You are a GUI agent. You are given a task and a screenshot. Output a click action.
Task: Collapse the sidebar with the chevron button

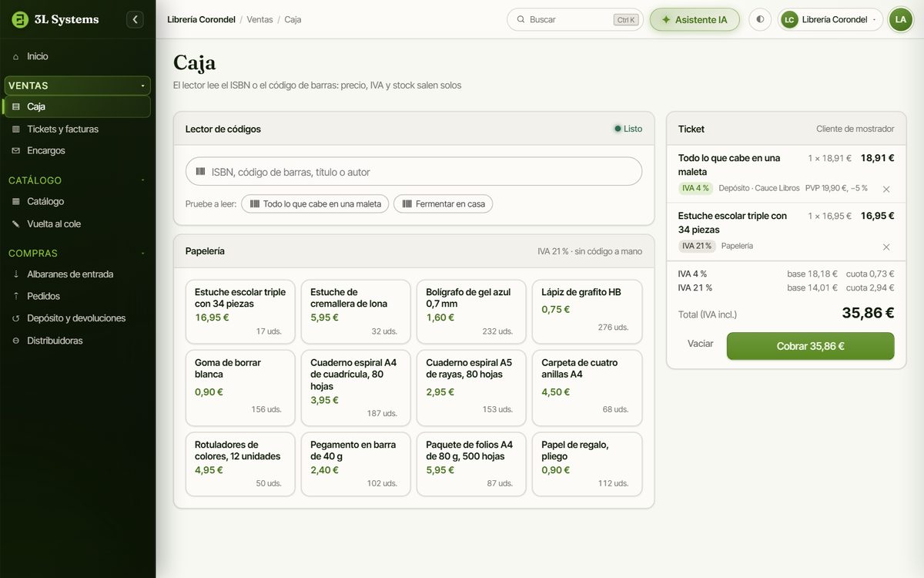click(x=136, y=19)
